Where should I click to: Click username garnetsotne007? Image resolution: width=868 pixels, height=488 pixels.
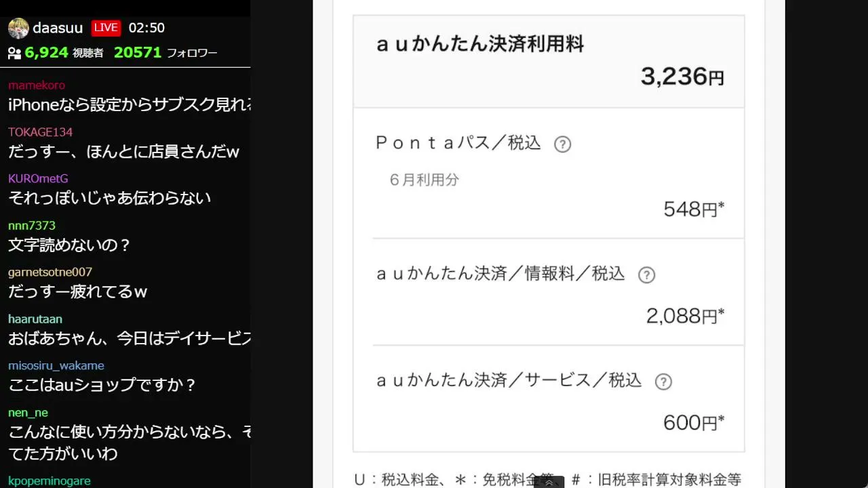pyautogui.click(x=50, y=272)
